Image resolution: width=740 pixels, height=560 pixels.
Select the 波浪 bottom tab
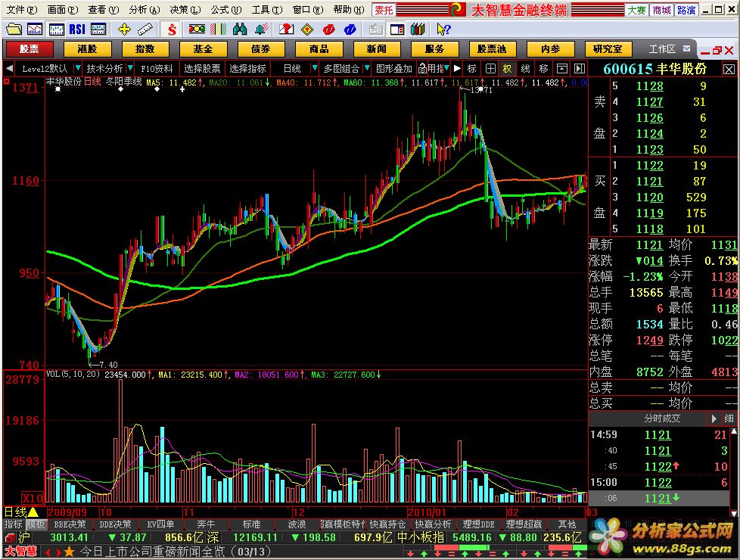pos(297,524)
